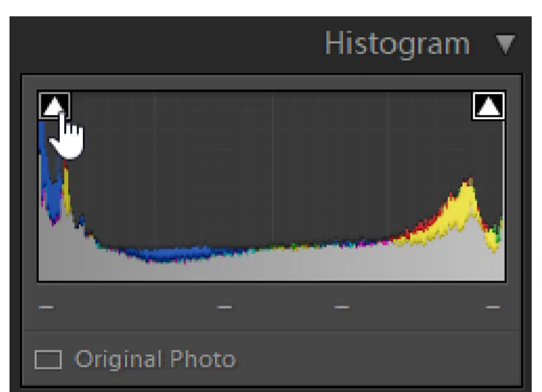Toggle the highlight clipping indicator triangle

pyautogui.click(x=488, y=106)
